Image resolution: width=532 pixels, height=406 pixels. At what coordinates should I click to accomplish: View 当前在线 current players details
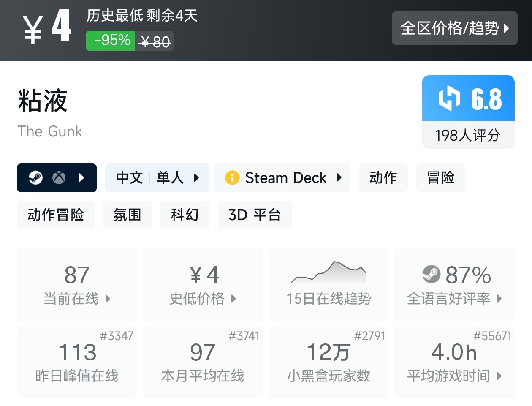tap(77, 285)
